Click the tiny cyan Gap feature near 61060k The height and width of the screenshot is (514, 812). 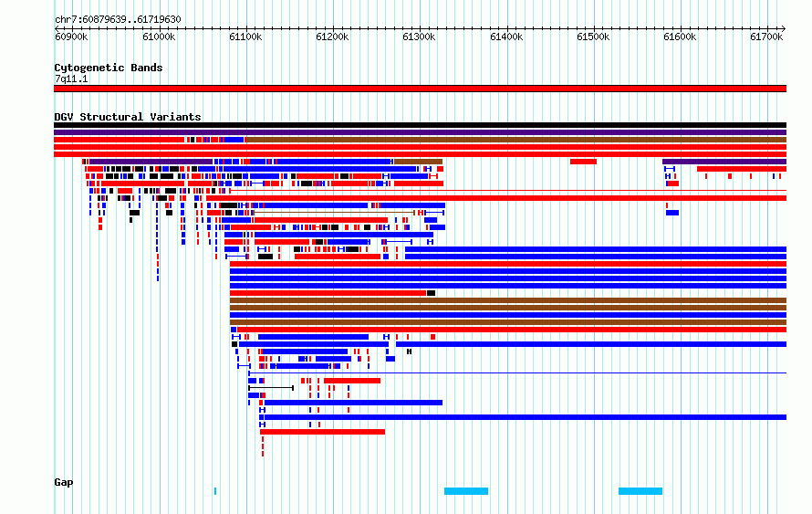pyautogui.click(x=215, y=490)
